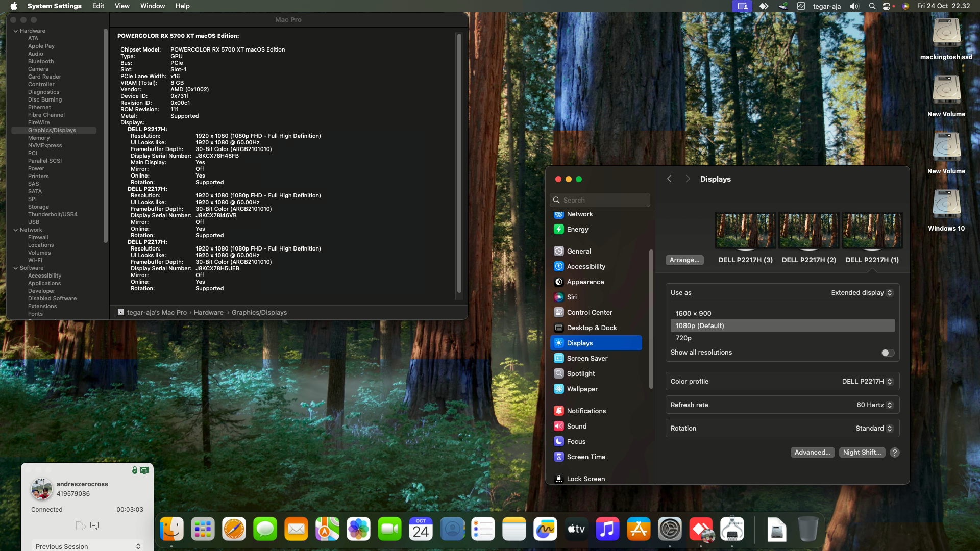Open Spotlight search from the menu bar
This screenshot has width=980, height=551.
tap(872, 6)
